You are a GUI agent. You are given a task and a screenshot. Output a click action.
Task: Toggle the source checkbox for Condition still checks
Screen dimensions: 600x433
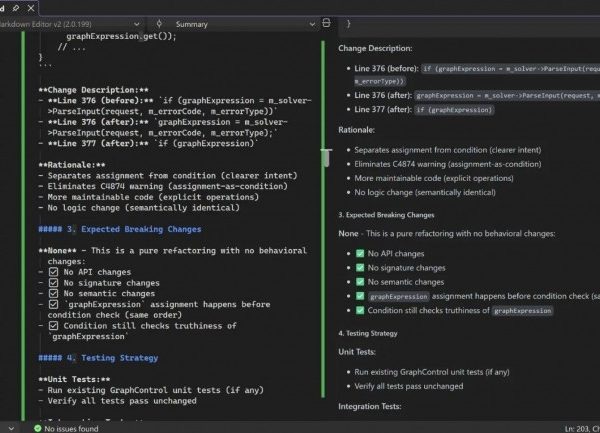[54, 326]
